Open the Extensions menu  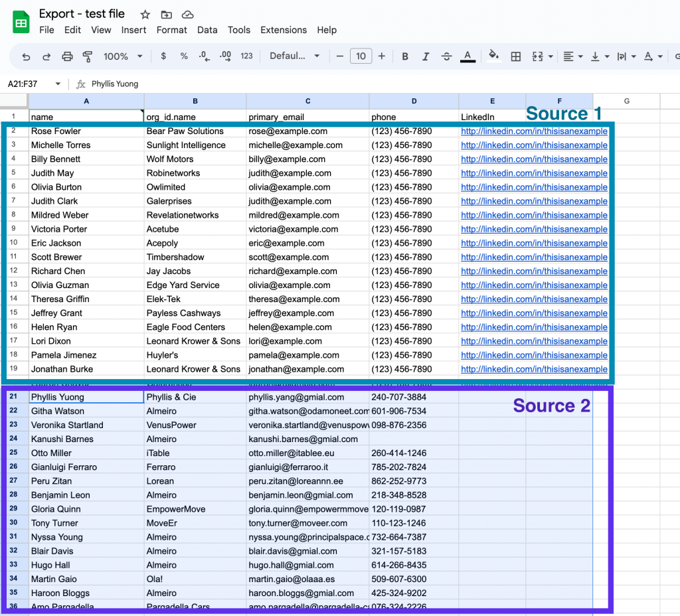click(284, 30)
